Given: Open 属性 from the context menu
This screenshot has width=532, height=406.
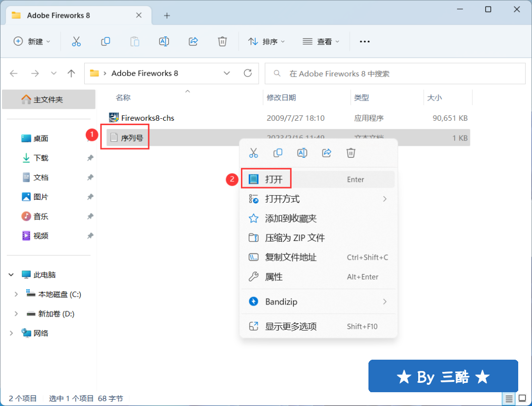Looking at the screenshot, I should pos(318,277).
